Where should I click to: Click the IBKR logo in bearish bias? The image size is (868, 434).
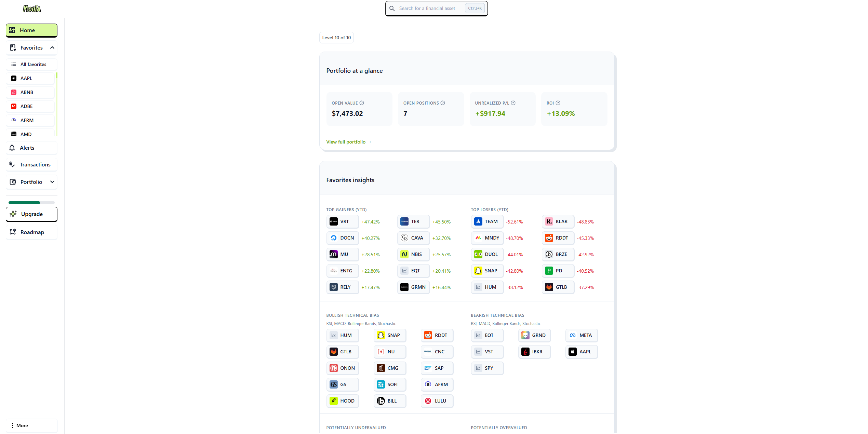[x=525, y=352]
